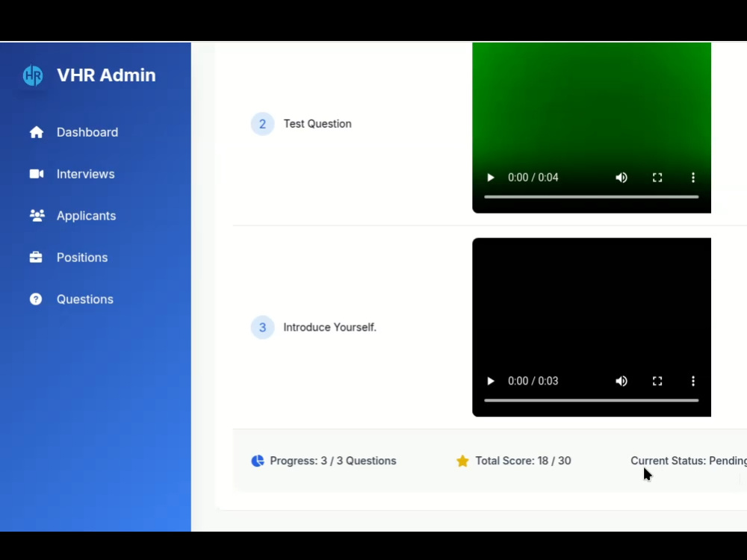Click the 0:00 / 0:03 time display

(533, 381)
